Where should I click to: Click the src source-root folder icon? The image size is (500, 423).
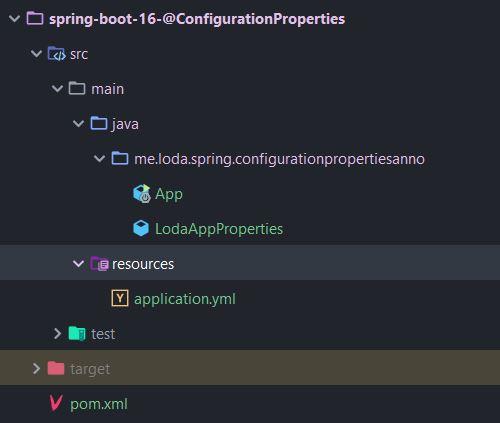pyautogui.click(x=57, y=54)
